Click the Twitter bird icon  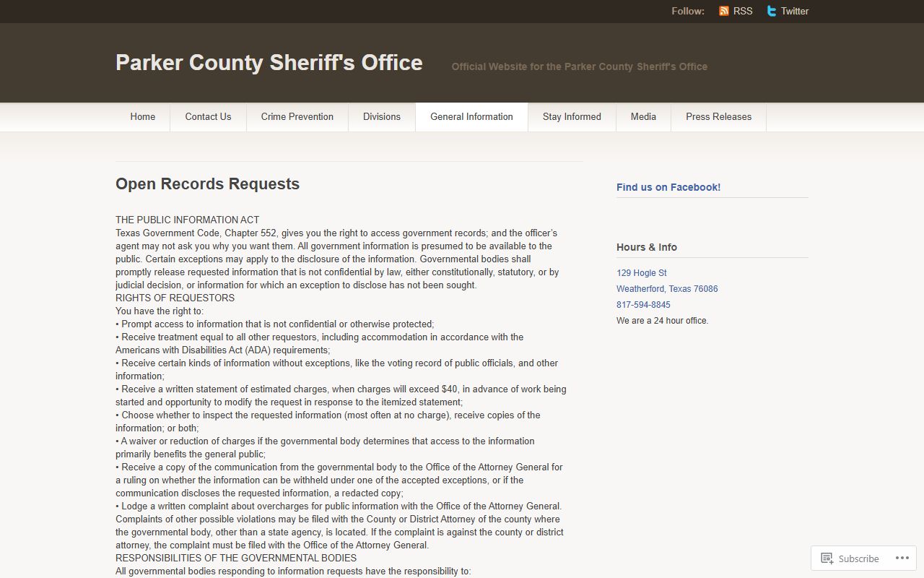[x=772, y=11]
